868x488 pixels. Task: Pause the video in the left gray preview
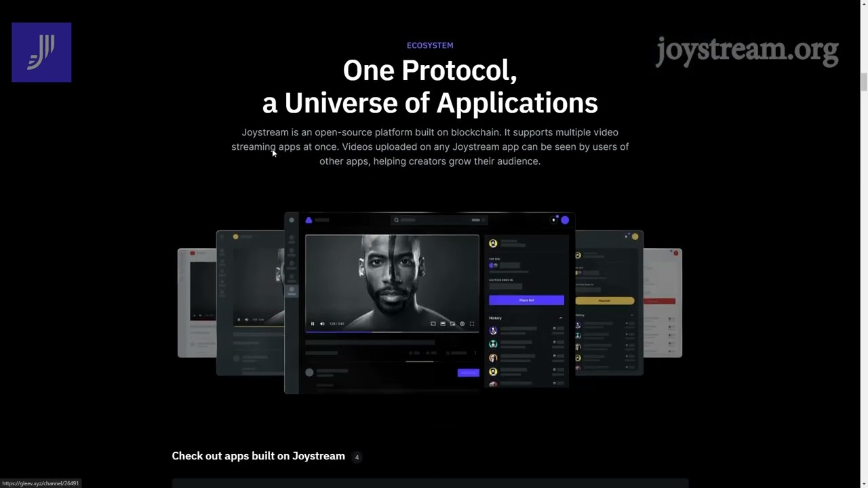(239, 319)
